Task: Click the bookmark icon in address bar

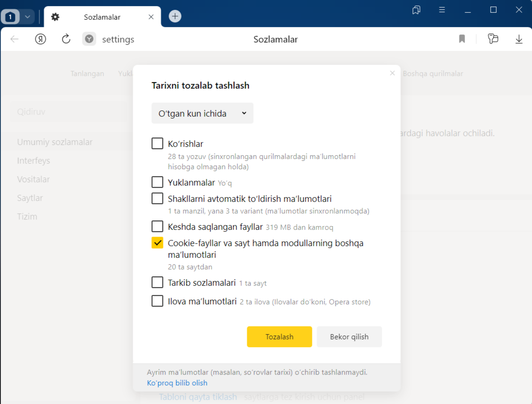Action: point(462,39)
